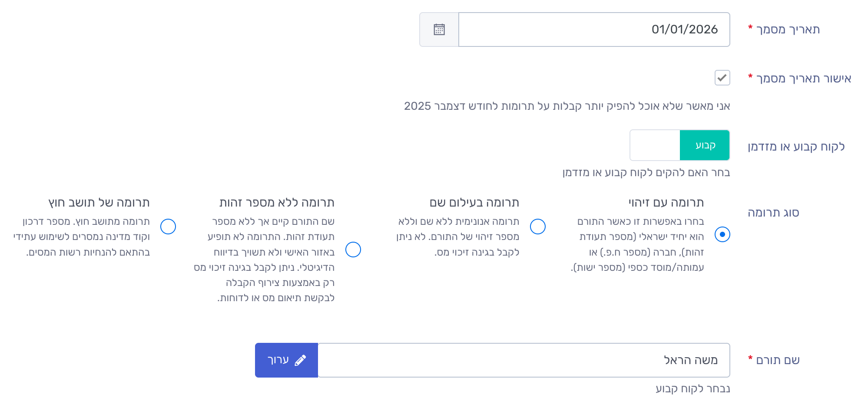Click the תרומה ללא מספר זהות heading
The height and width of the screenshot is (401, 868).
coord(277,203)
